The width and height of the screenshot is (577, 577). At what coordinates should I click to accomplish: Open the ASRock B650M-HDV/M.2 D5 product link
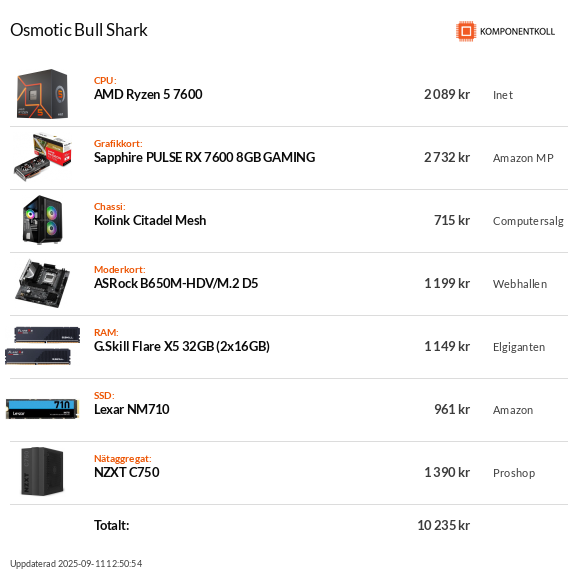click(x=176, y=283)
